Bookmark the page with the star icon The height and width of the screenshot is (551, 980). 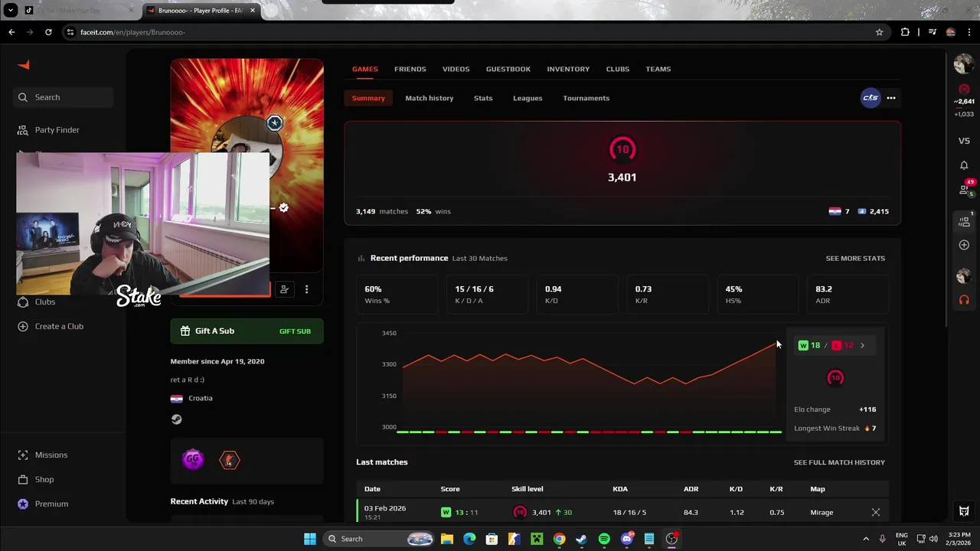879,32
